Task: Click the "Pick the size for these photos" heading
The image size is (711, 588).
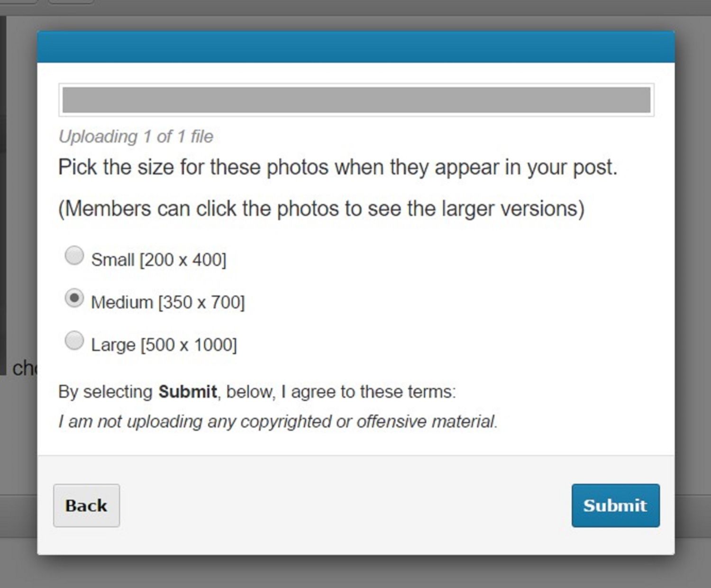Action: (x=337, y=167)
